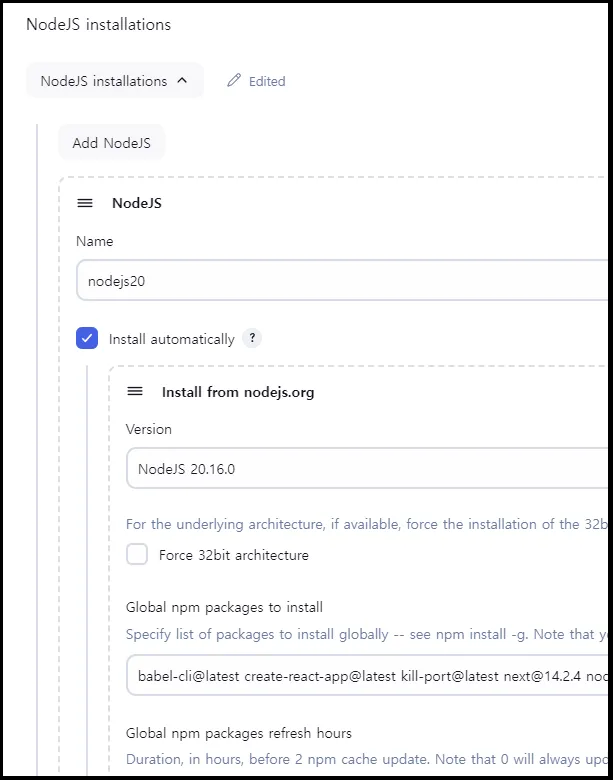The height and width of the screenshot is (780, 613).
Task: Click the Global npm packages refresh hours label
Action: (x=239, y=733)
